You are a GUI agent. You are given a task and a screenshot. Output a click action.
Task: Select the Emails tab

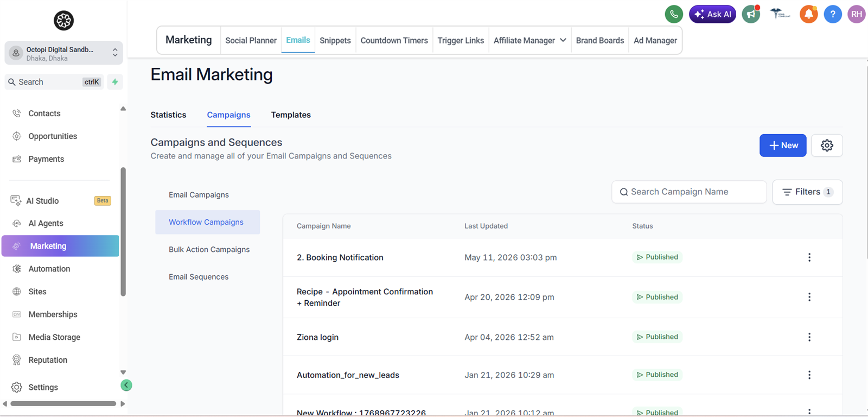tap(298, 40)
